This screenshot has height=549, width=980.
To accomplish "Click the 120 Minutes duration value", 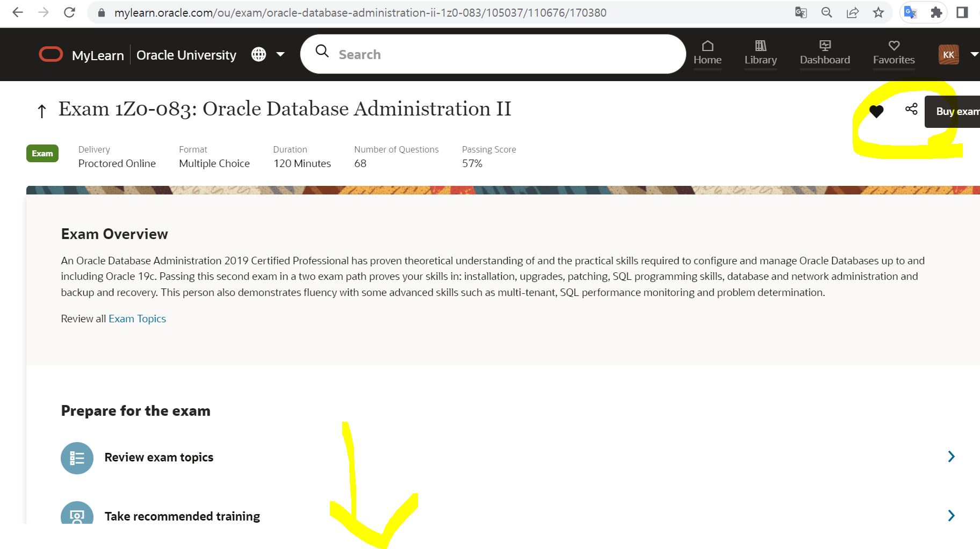I will [302, 163].
